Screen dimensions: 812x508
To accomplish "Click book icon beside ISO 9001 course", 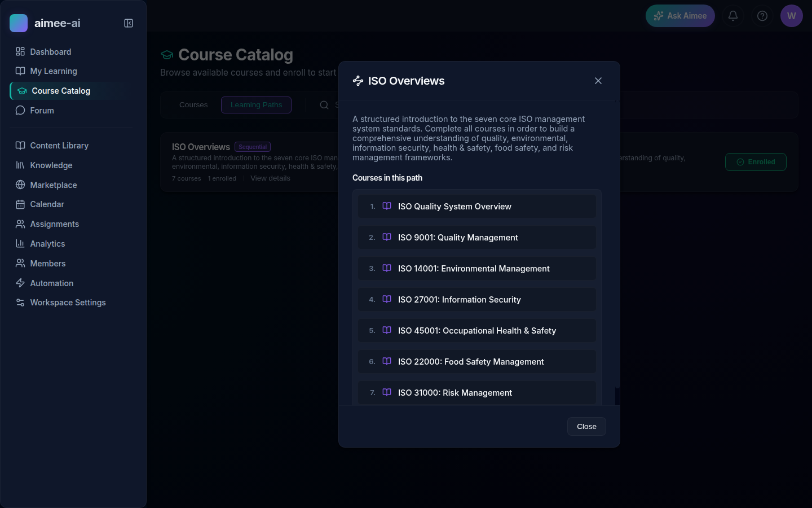I will 387,237.
